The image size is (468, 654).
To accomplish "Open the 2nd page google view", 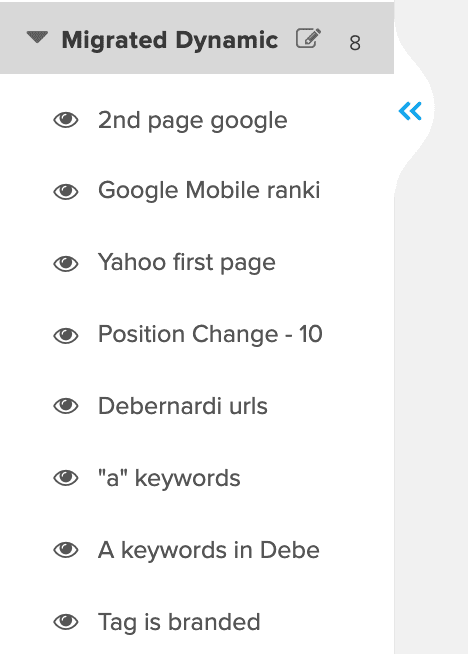I will click(193, 121).
